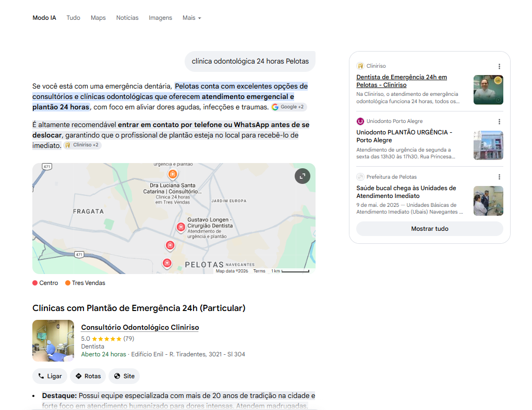Open more options for Cliniriso result
Image resolution: width=532 pixels, height=410 pixels.
(x=499, y=66)
